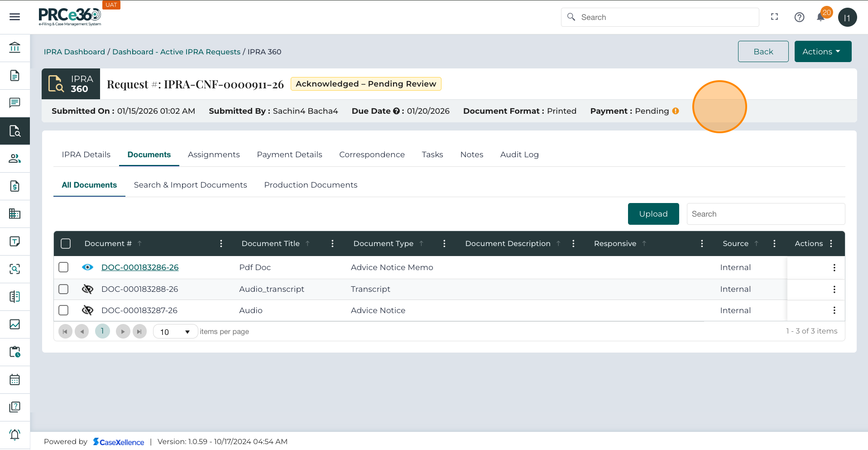Click the notifications bell icon
The width and height of the screenshot is (868, 450).
coord(820,17)
